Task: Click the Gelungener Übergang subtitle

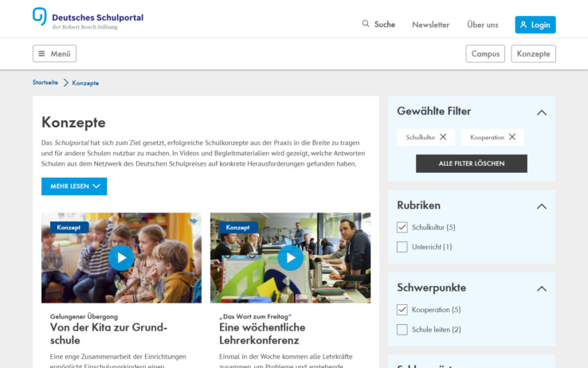Action: coord(84,316)
